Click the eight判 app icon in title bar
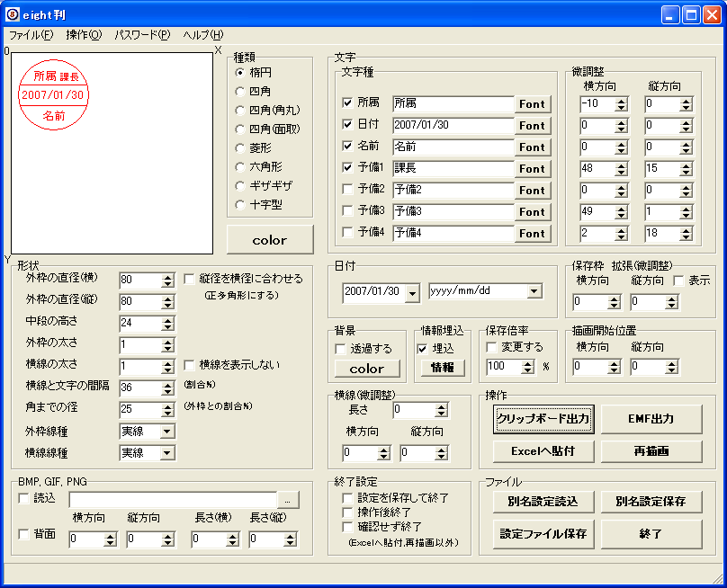727x588 pixels. (x=13, y=14)
